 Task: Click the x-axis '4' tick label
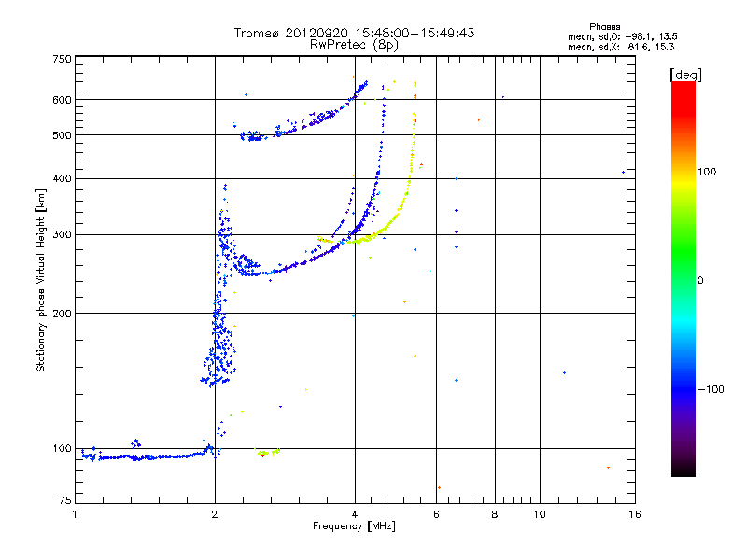(x=355, y=514)
